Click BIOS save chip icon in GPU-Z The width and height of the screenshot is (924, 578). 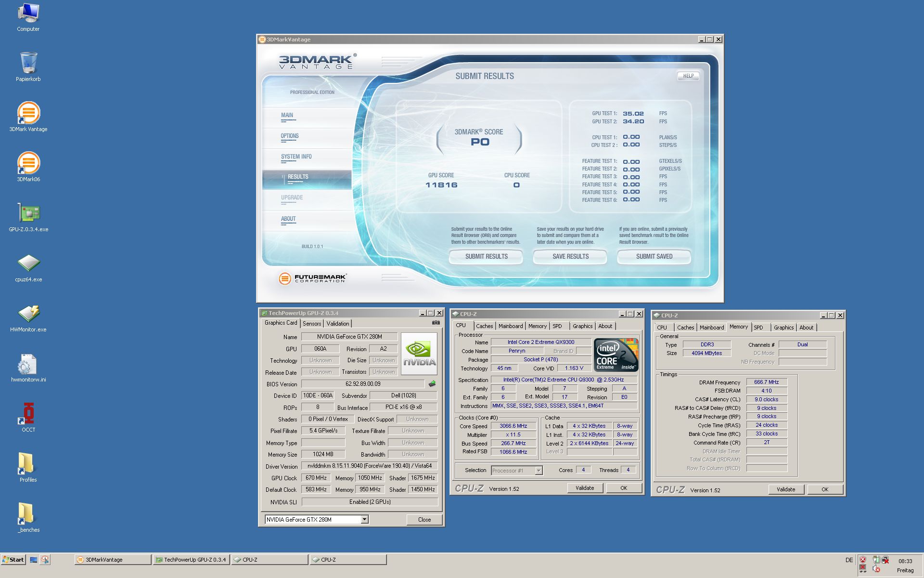pos(432,384)
